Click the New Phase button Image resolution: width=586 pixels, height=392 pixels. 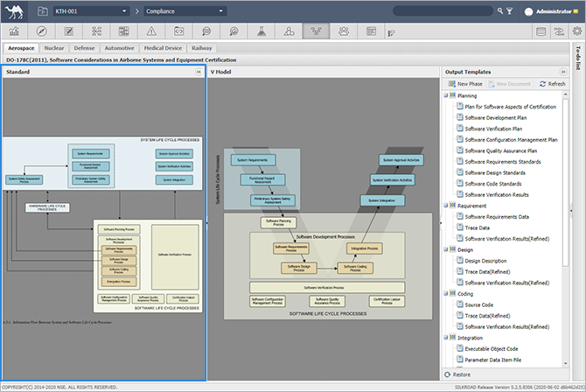(x=465, y=84)
